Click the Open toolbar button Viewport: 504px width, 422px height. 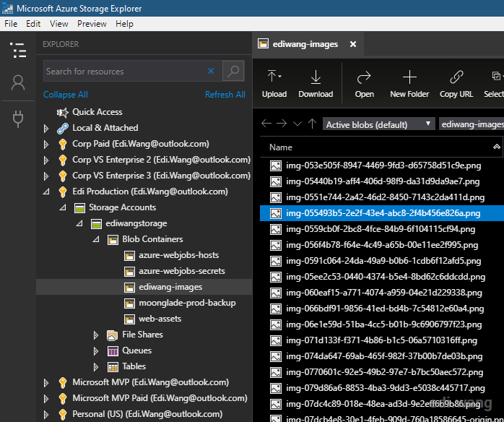point(364,84)
